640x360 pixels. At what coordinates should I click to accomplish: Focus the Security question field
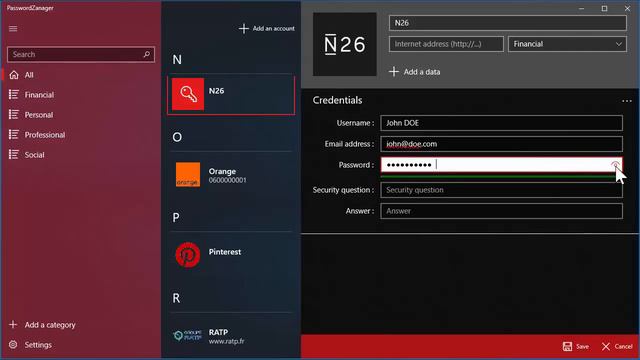click(x=501, y=190)
